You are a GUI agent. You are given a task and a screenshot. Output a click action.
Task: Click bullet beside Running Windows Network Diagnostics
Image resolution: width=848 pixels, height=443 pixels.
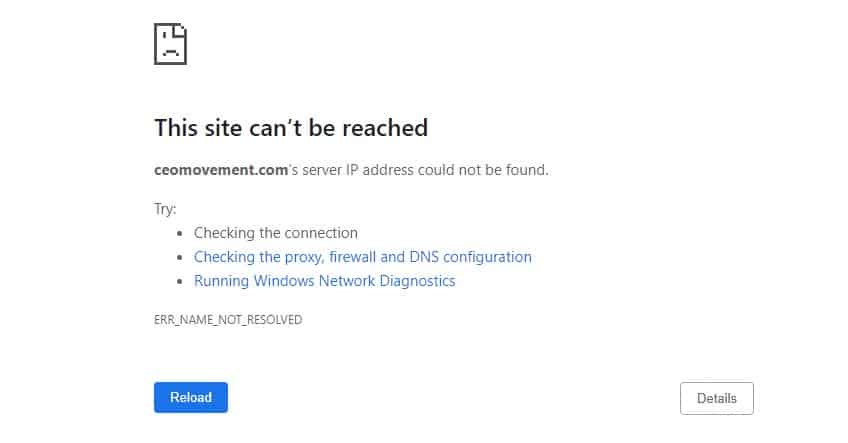[180, 282]
